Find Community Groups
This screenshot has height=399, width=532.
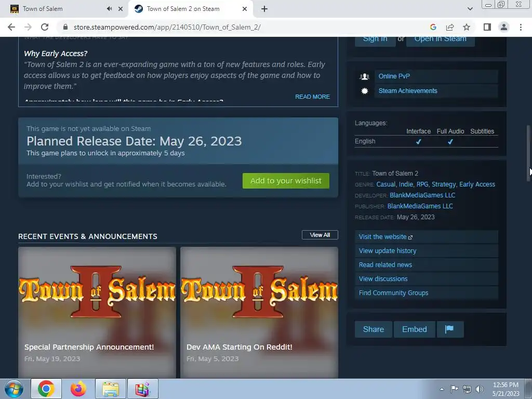point(426,293)
